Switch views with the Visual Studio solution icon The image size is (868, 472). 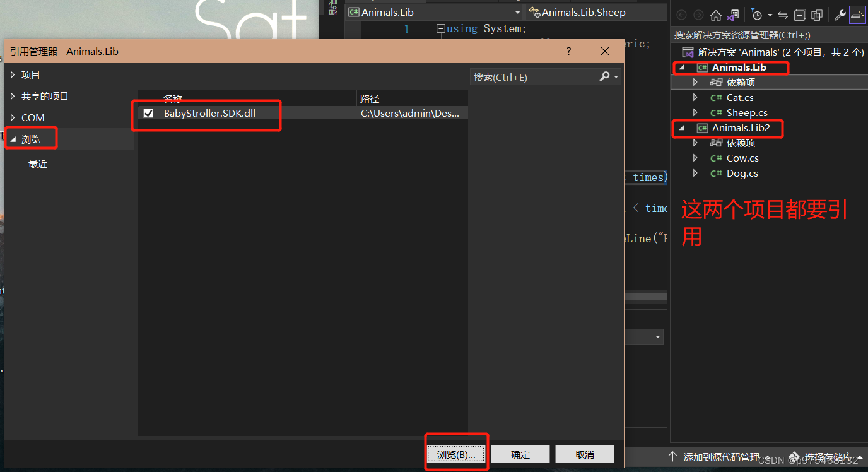[732, 15]
